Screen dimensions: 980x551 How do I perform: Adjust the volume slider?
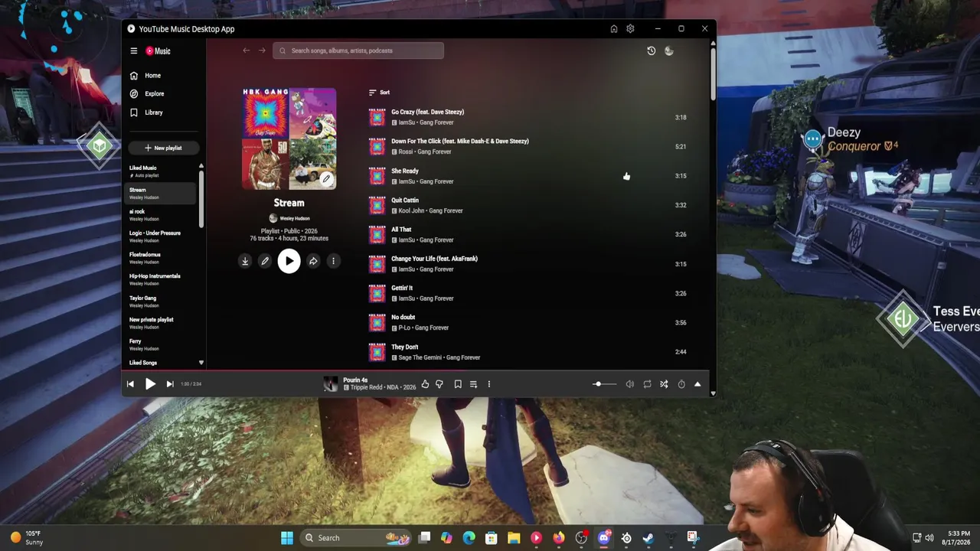click(x=604, y=384)
